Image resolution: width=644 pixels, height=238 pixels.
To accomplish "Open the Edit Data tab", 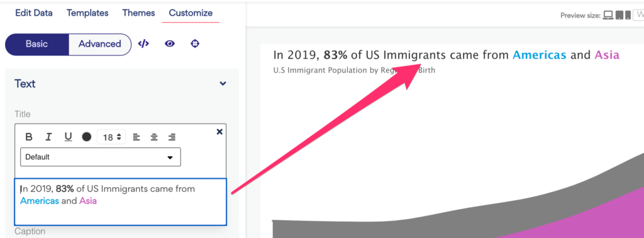I will pyautogui.click(x=34, y=13).
